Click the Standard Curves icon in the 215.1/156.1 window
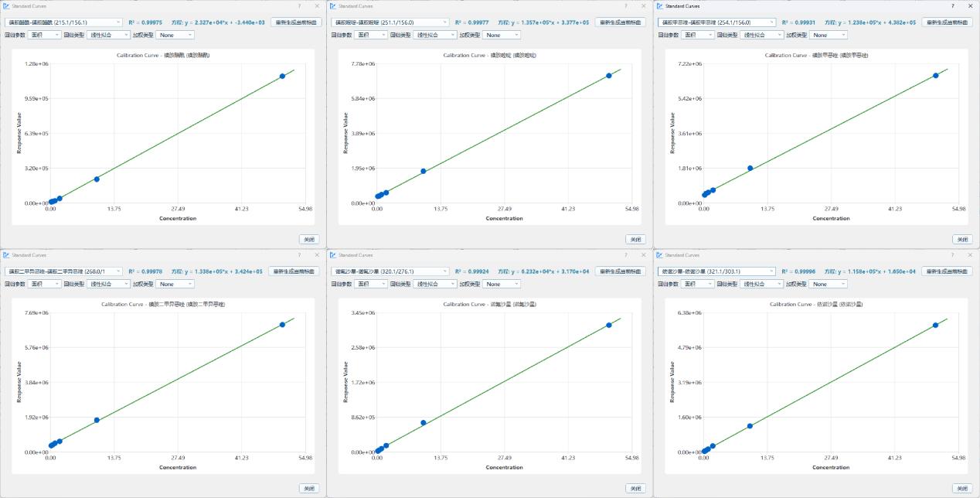 pos(7,5)
